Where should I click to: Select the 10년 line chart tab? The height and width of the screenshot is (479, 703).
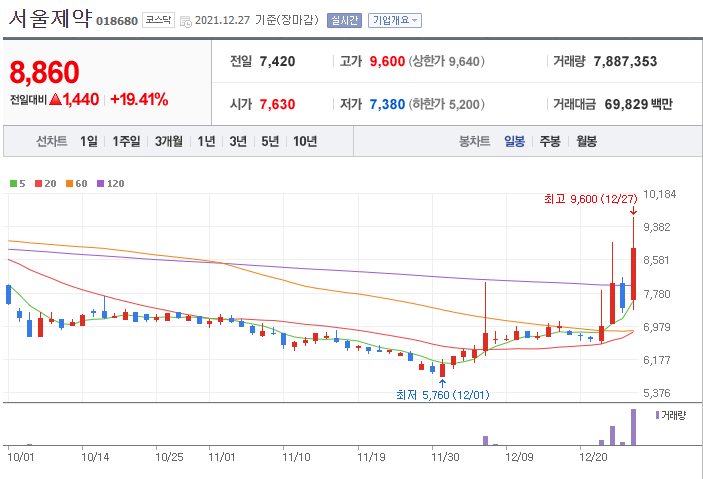(x=305, y=141)
